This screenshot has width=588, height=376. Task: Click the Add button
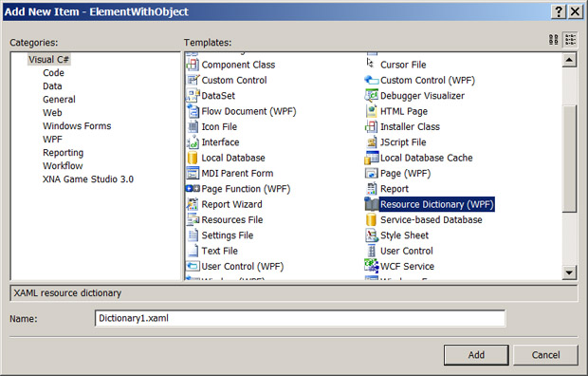476,355
